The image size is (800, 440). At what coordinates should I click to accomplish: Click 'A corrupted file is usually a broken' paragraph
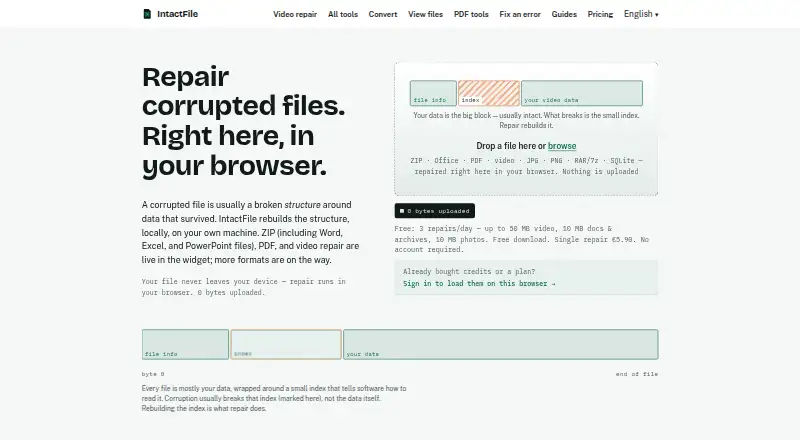pos(251,232)
